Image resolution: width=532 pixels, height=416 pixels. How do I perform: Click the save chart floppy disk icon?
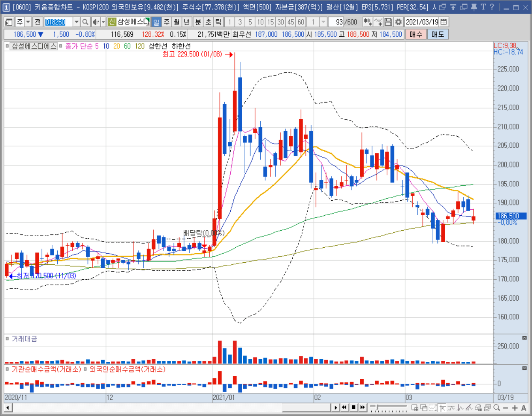[x=388, y=22]
